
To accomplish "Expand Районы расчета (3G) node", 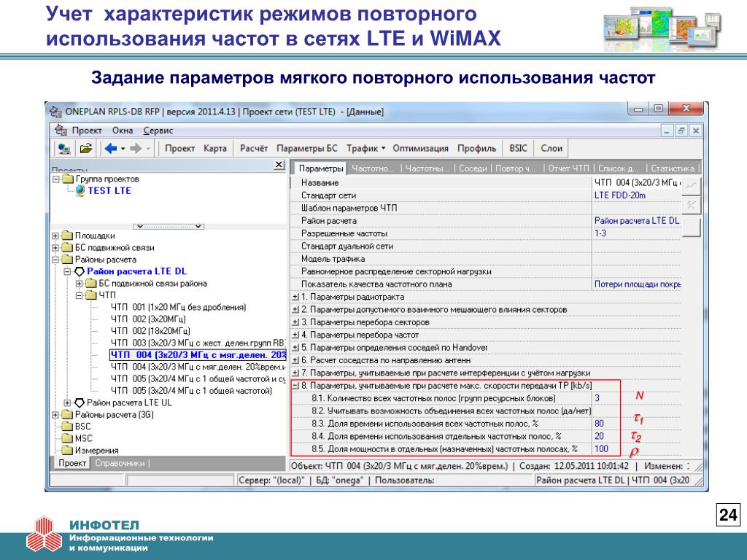I will coord(55,415).
